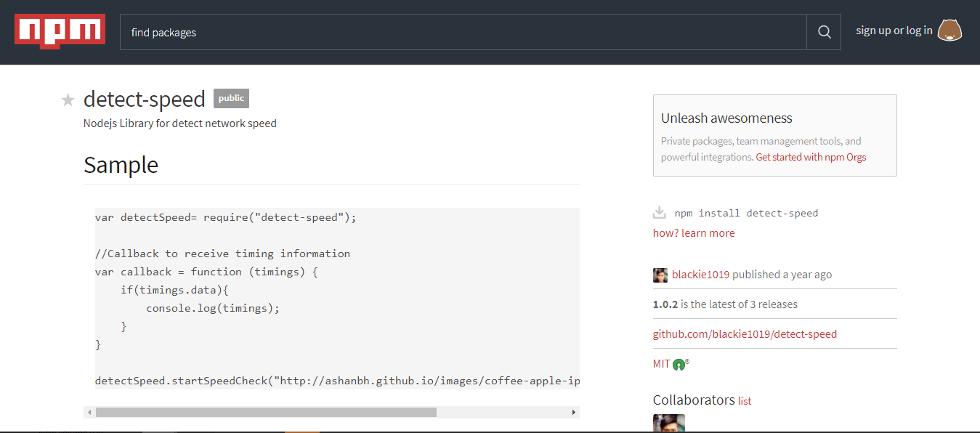
Task: Click the OSI open source license icon
Action: (679, 365)
